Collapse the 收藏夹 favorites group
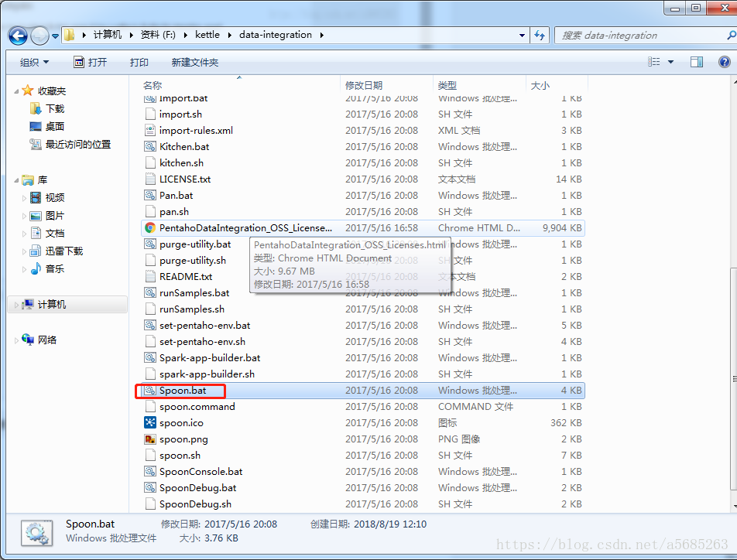 pos(16,91)
